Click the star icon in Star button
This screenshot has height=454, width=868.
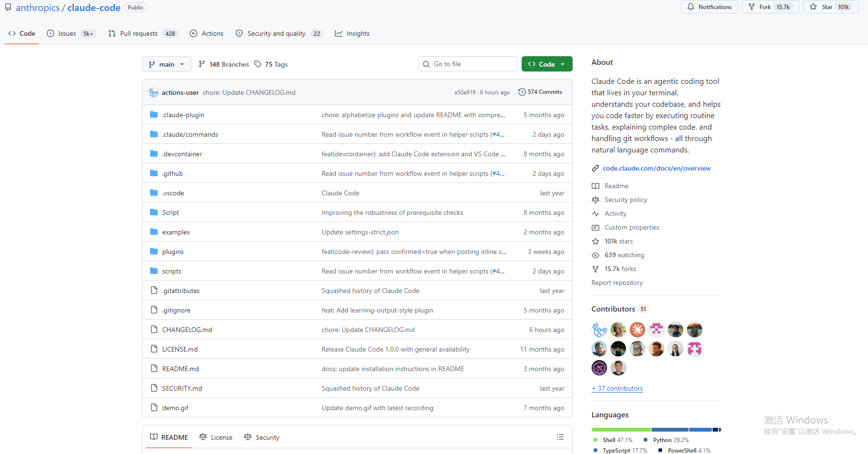point(813,7)
